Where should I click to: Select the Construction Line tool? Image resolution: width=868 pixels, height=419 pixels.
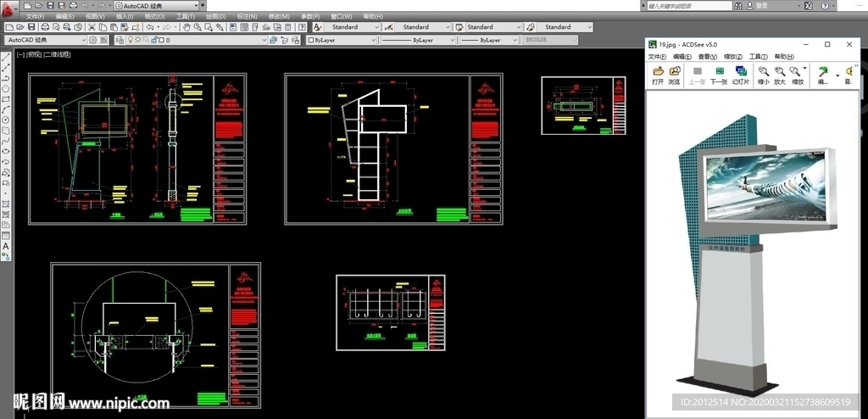click(6, 66)
